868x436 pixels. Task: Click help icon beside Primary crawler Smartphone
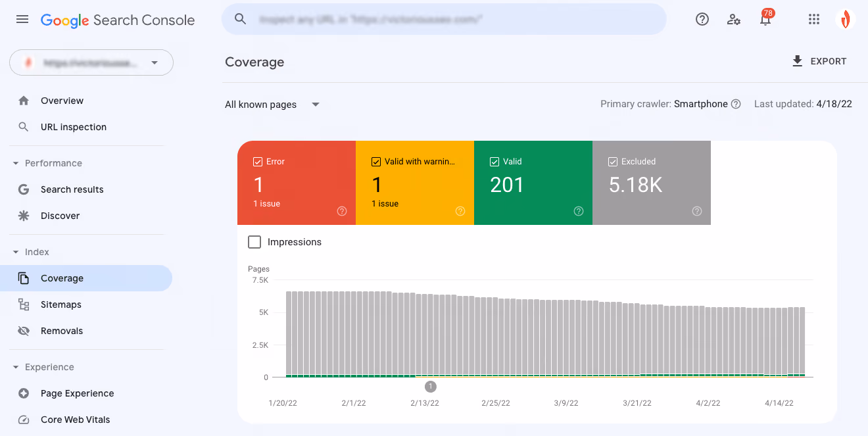click(x=736, y=104)
